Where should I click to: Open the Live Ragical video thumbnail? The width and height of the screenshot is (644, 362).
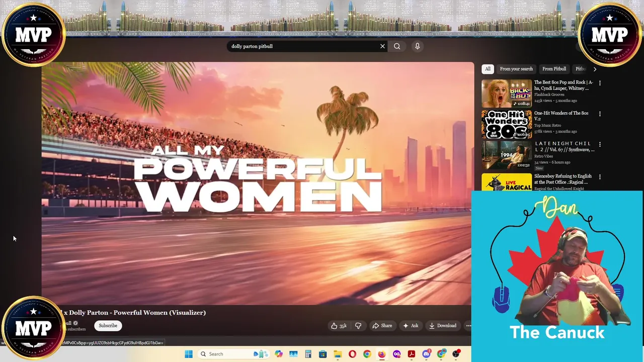[507, 182]
